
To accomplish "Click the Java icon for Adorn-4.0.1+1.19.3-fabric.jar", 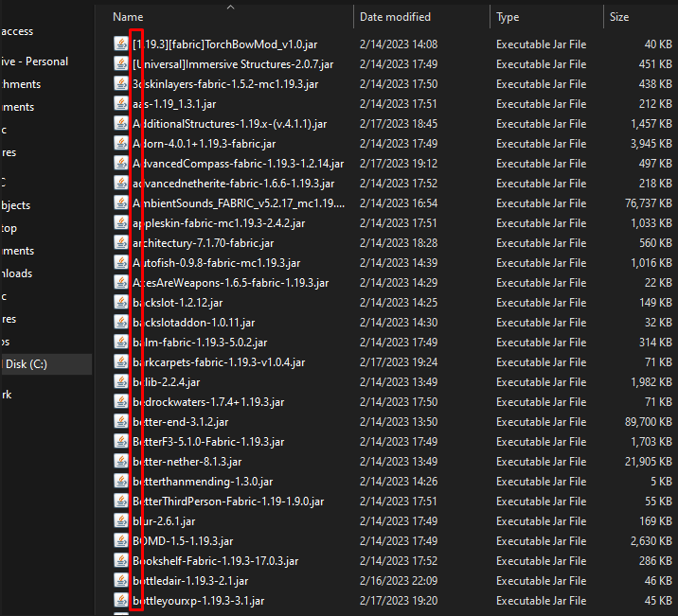I will click(121, 144).
